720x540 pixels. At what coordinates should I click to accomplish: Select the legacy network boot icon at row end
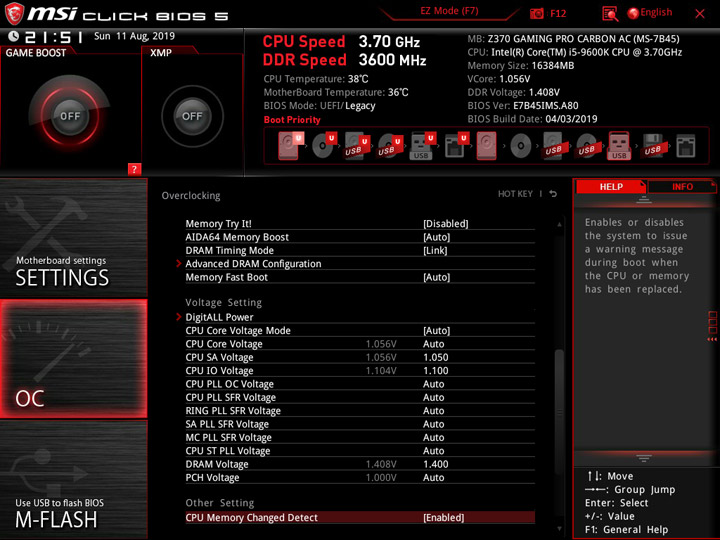coord(686,146)
